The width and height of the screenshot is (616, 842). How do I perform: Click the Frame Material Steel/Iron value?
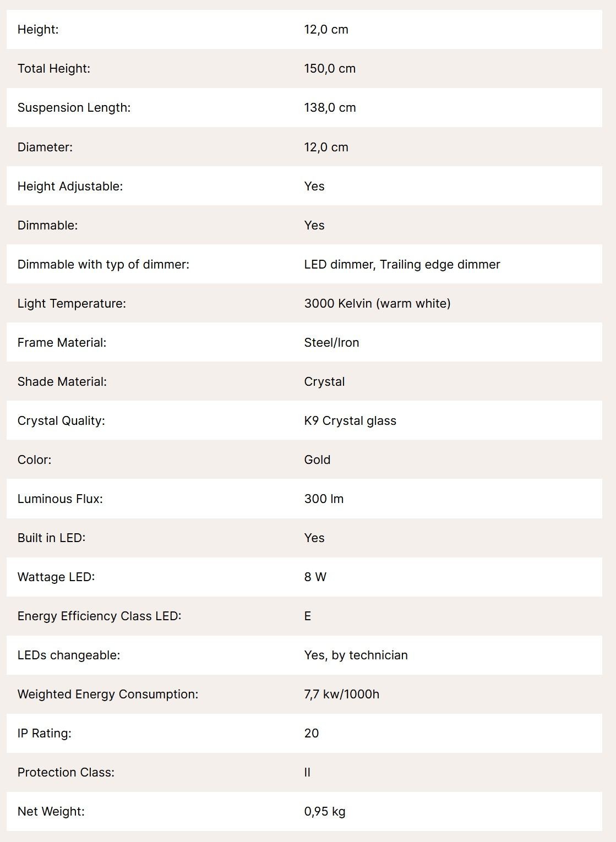click(331, 342)
